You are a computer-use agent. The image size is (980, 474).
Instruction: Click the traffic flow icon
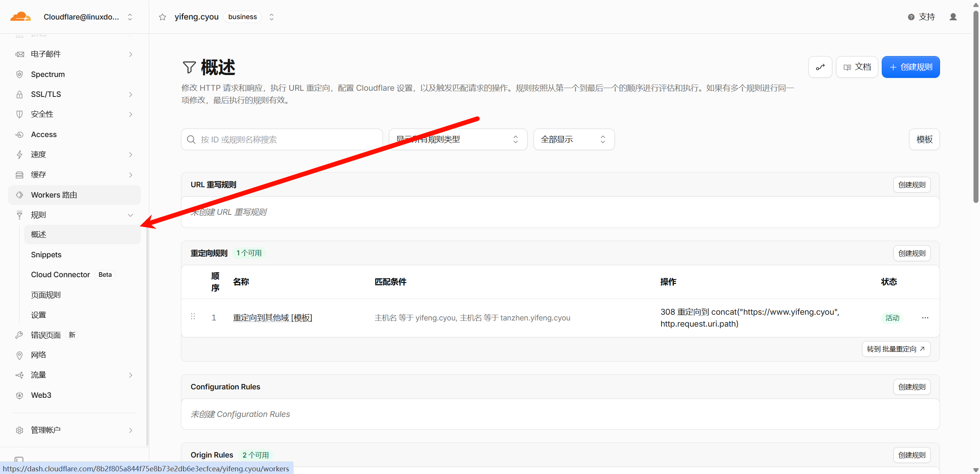point(20,375)
